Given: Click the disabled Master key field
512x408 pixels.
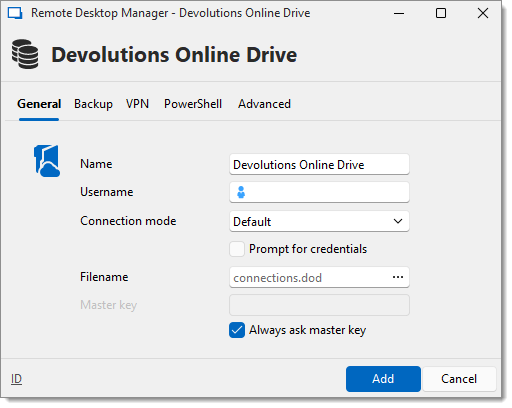Looking at the screenshot, I should [319, 305].
